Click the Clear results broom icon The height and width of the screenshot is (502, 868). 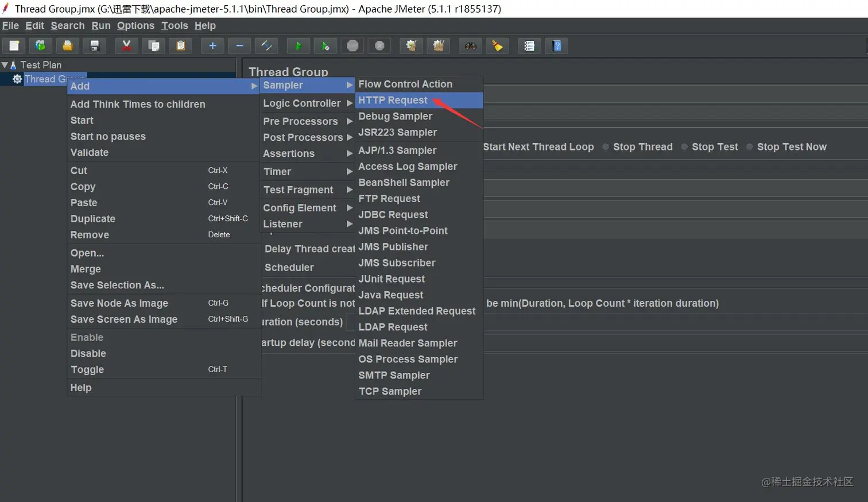coord(411,46)
